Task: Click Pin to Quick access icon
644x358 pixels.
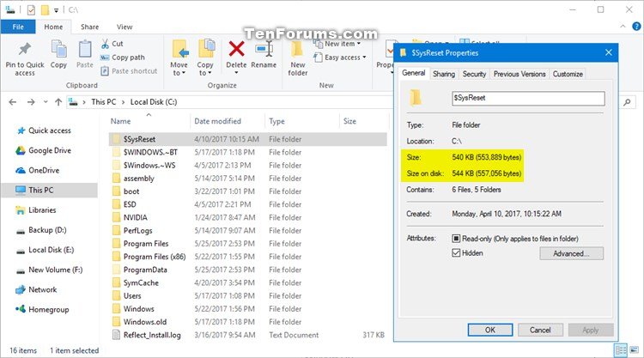Action: pyautogui.click(x=25, y=49)
